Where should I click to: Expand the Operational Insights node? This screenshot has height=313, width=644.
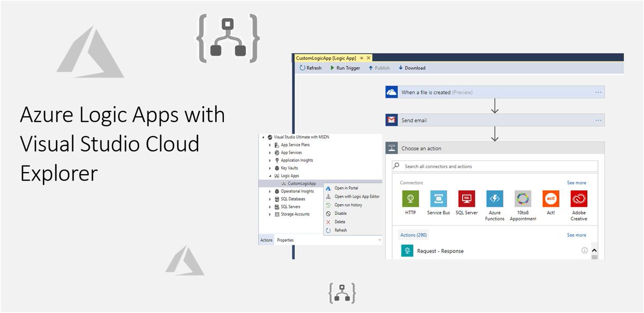pyautogui.click(x=270, y=191)
